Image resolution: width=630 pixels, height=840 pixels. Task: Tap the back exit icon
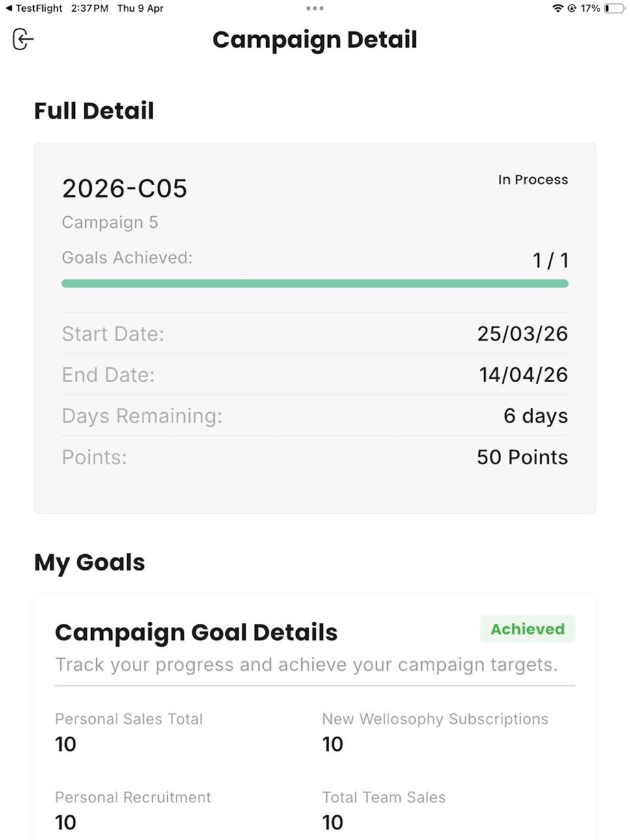23,39
